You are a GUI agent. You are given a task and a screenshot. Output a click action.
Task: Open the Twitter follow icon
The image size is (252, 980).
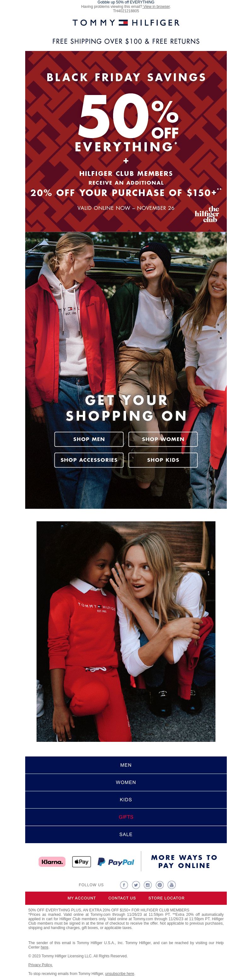136,884
